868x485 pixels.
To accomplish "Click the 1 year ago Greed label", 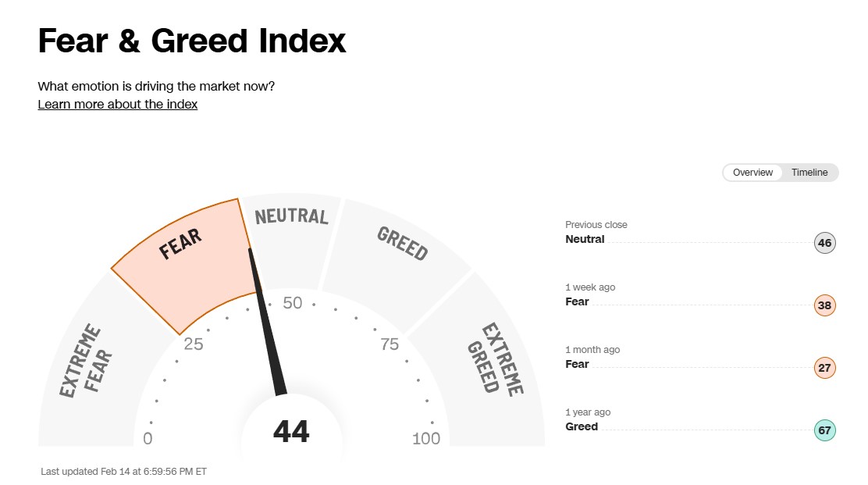I will (x=582, y=426).
